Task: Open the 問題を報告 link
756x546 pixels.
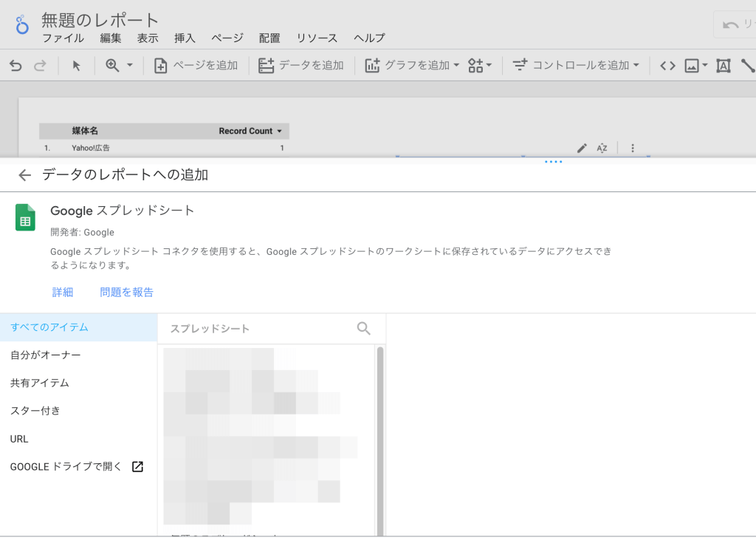Action: pyautogui.click(x=126, y=293)
